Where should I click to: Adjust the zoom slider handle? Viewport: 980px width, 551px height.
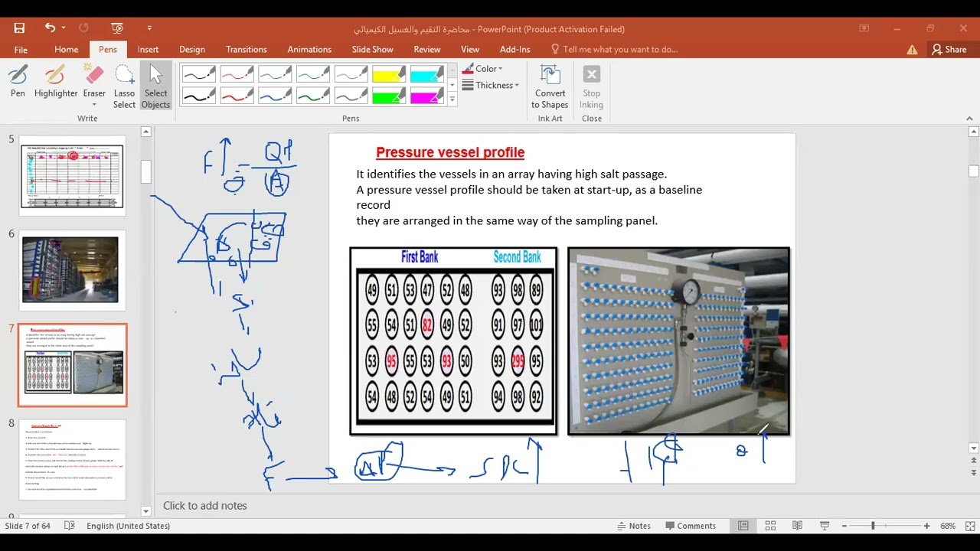[x=872, y=526]
